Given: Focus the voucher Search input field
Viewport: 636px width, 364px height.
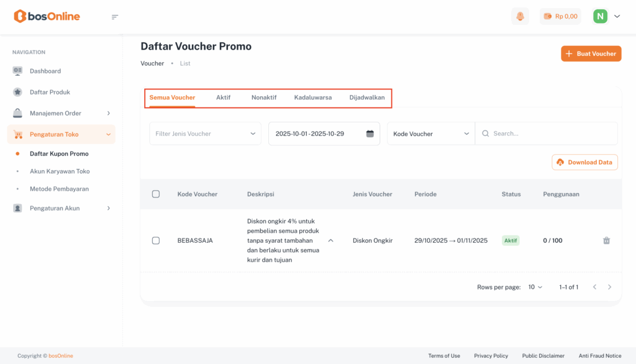Looking at the screenshot, I should point(550,134).
